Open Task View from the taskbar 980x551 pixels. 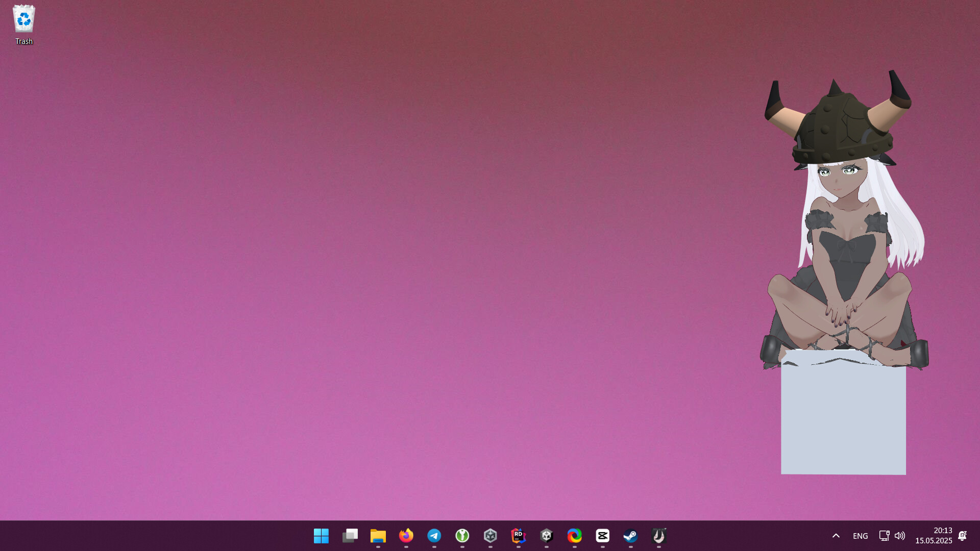350,536
